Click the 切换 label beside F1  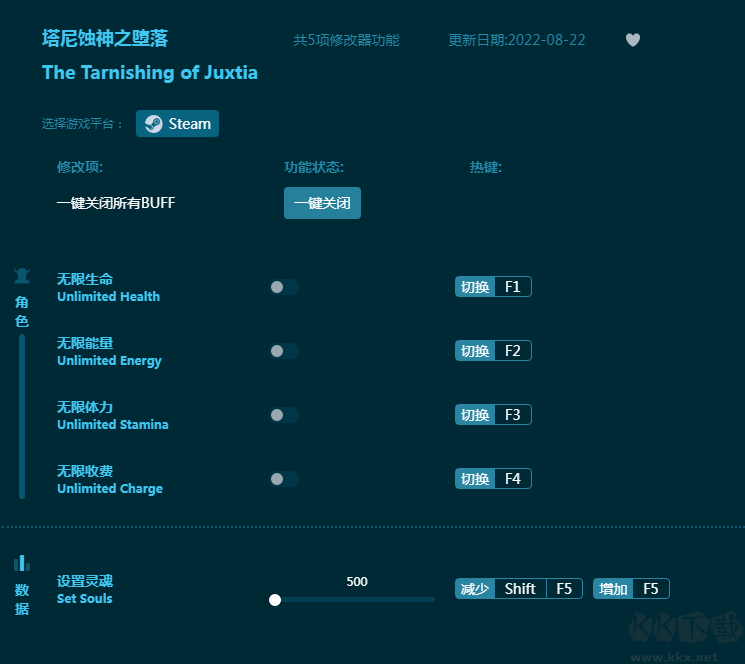pos(475,287)
